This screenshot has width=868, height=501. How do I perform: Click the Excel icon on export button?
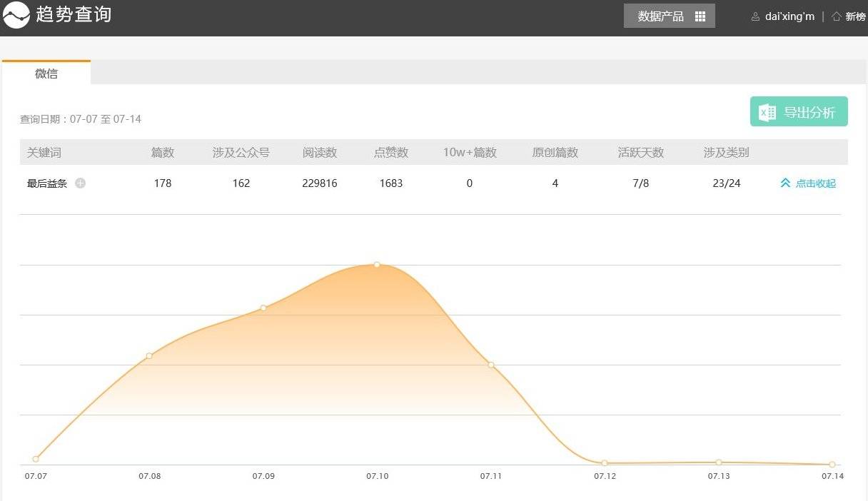[767, 112]
